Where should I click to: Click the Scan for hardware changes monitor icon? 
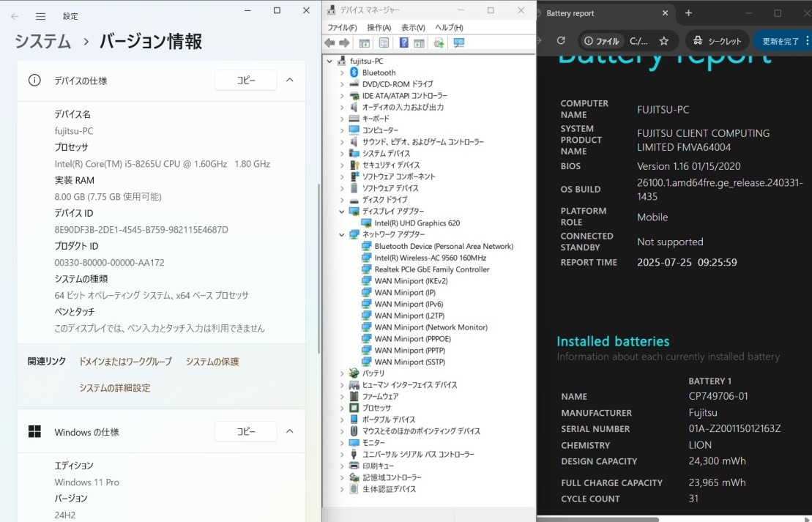pos(459,43)
